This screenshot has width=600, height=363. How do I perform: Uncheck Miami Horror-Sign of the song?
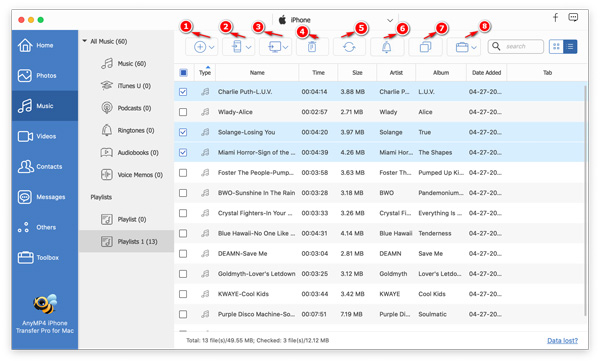183,153
